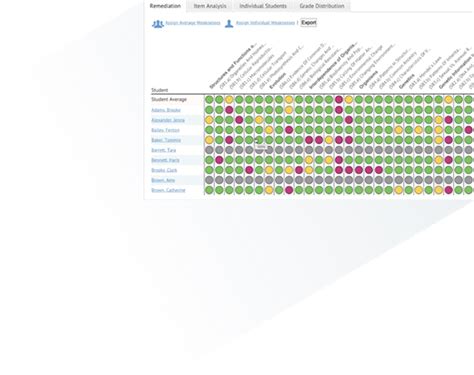Open student Barrett, Tara

[163, 150]
